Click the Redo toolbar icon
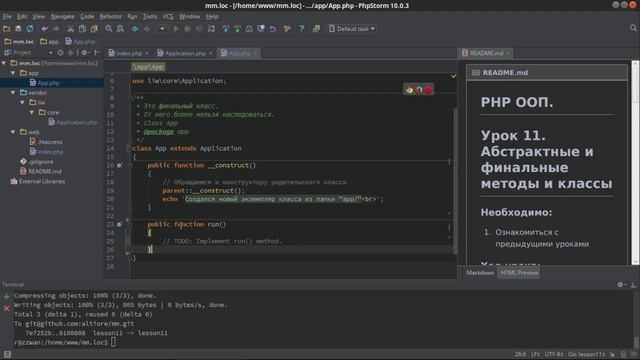This screenshot has width=640, height=360. coord(56,29)
